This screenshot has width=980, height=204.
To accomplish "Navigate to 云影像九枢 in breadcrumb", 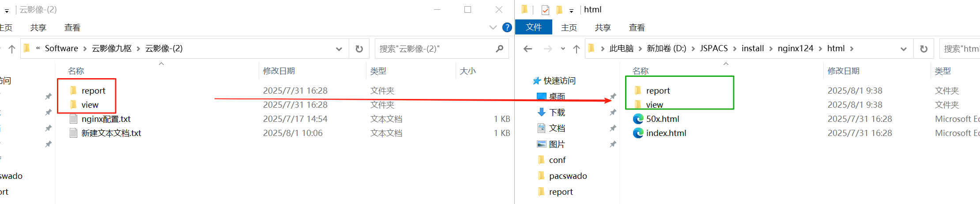I will (x=112, y=49).
